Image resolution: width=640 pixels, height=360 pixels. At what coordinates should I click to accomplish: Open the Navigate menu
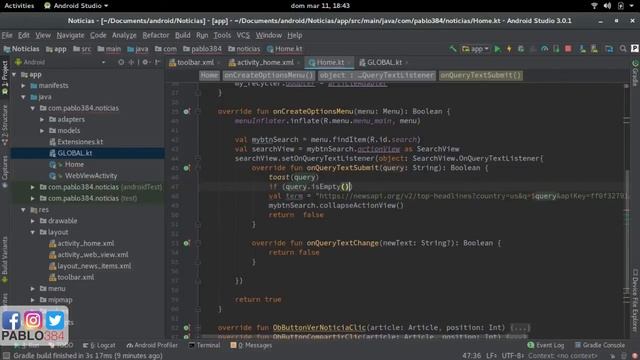(70, 36)
